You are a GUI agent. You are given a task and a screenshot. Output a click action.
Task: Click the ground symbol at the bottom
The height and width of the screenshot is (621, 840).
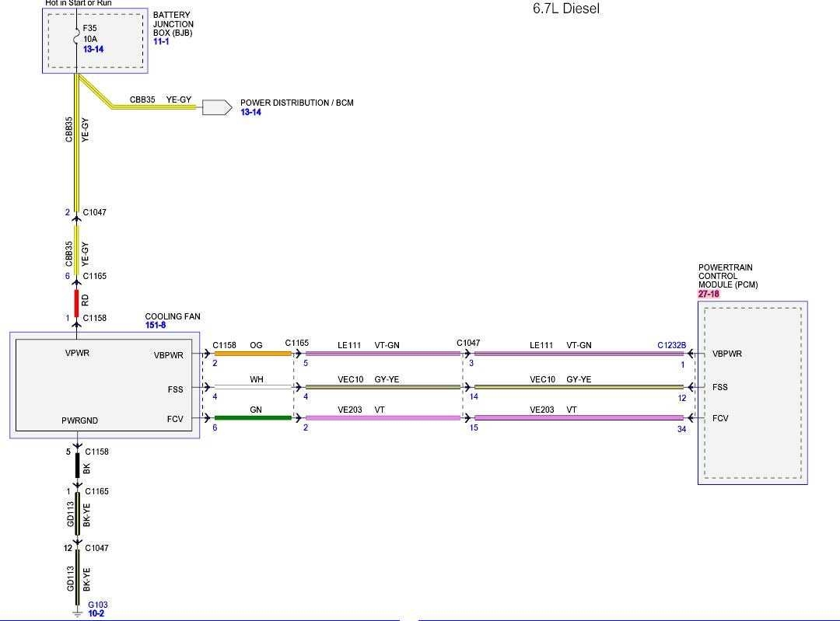pos(76,614)
